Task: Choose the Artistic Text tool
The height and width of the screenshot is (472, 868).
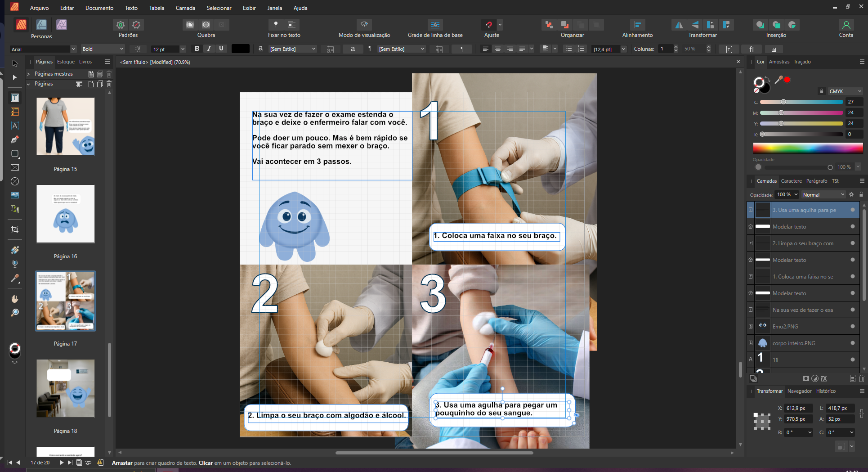Action: (15, 126)
